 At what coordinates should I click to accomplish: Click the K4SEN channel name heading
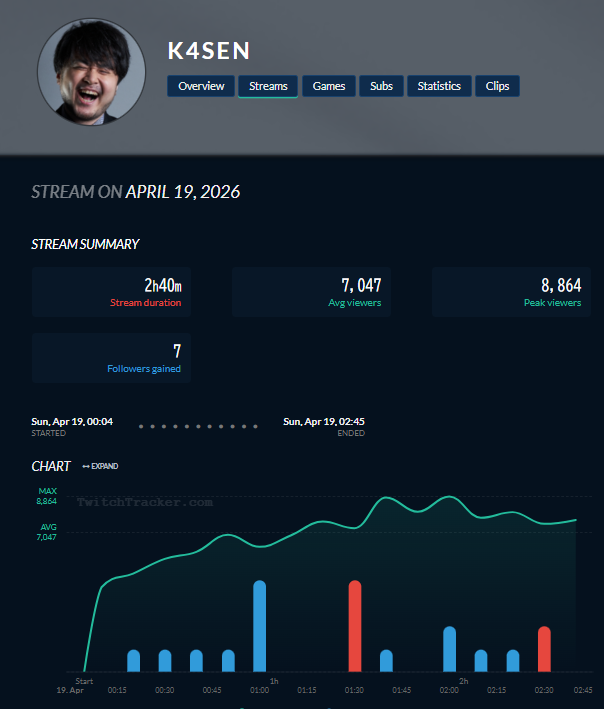coord(209,51)
